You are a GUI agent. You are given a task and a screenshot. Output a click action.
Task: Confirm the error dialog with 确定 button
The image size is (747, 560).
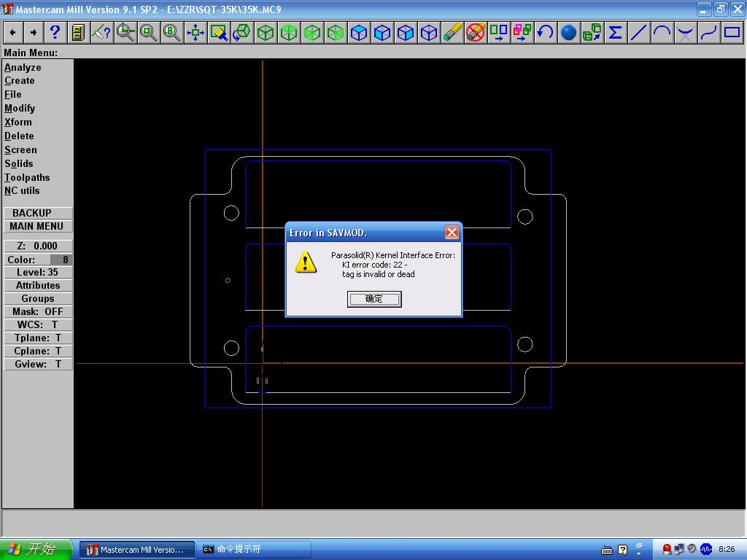click(x=374, y=299)
